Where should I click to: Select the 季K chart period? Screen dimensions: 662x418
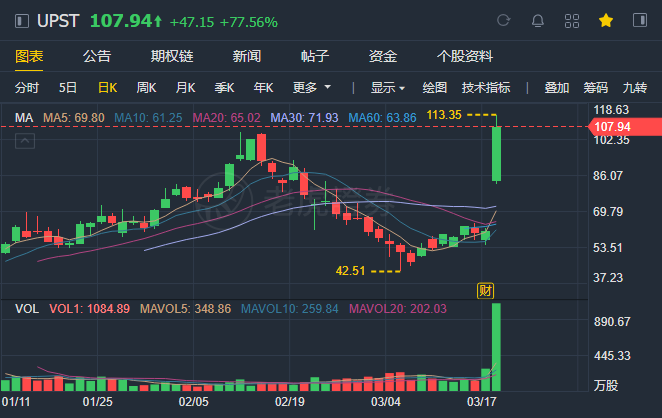pyautogui.click(x=224, y=88)
